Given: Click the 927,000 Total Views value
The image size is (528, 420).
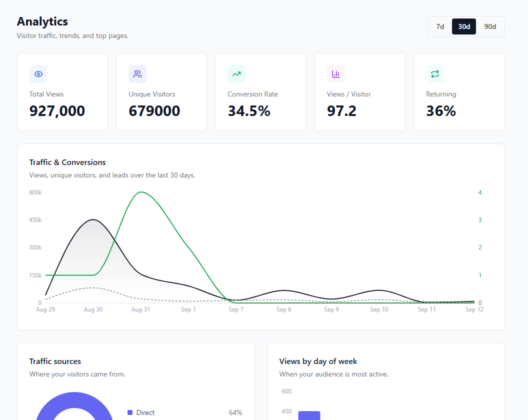Looking at the screenshot, I should click(x=57, y=111).
